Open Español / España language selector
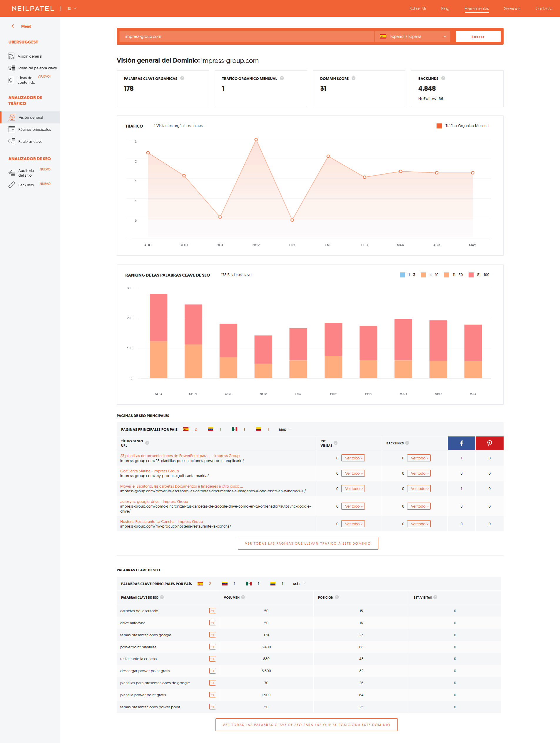 tap(412, 36)
